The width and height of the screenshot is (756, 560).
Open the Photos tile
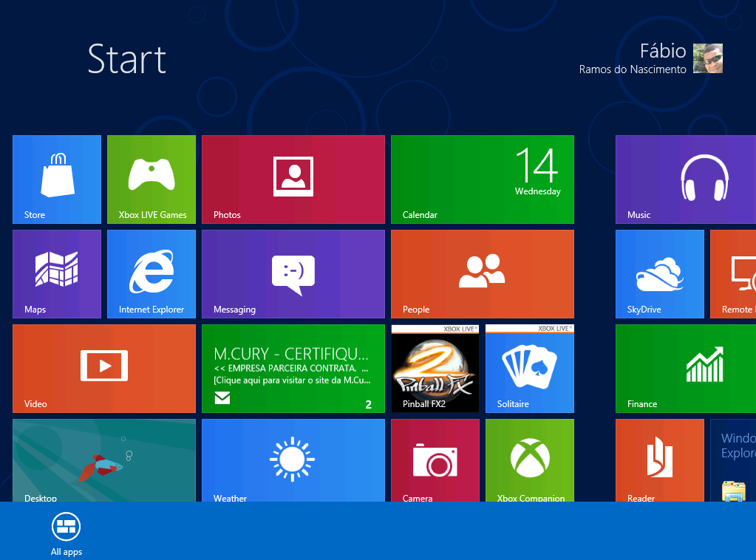[x=293, y=180]
